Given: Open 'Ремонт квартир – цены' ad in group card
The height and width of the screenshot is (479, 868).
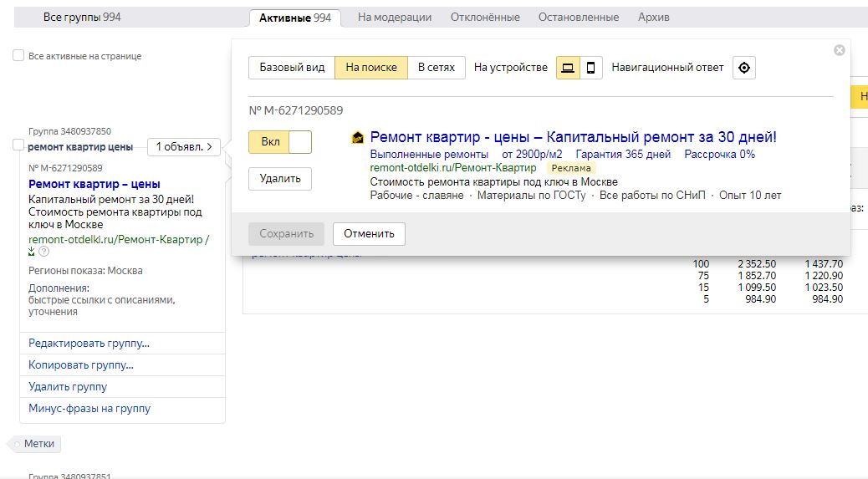Looking at the screenshot, I should [94, 184].
